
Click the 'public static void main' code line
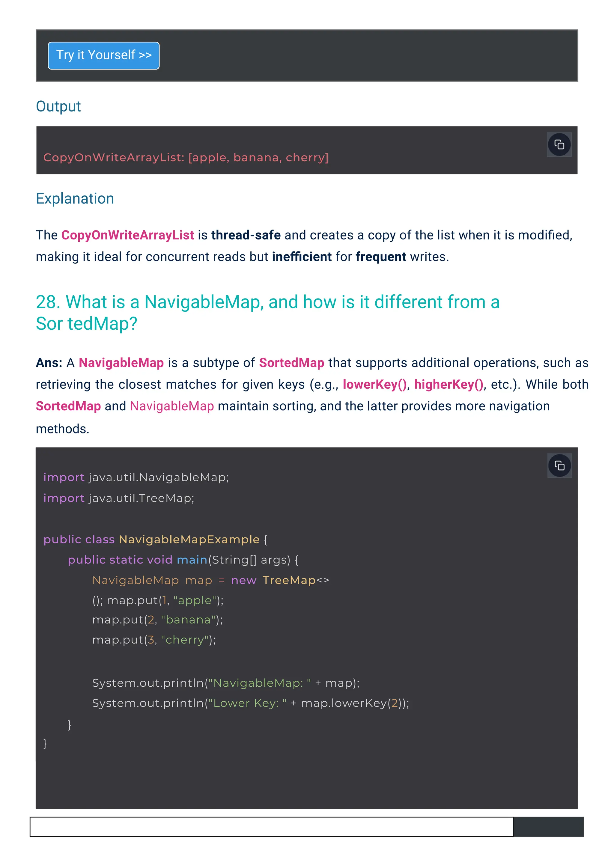pyautogui.click(x=183, y=560)
